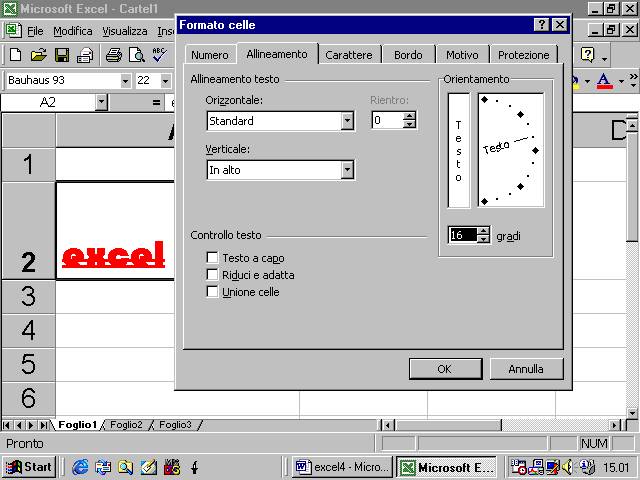The image size is (640, 480).
Task: Select the Foglio3 sheet tab
Action: (175, 425)
